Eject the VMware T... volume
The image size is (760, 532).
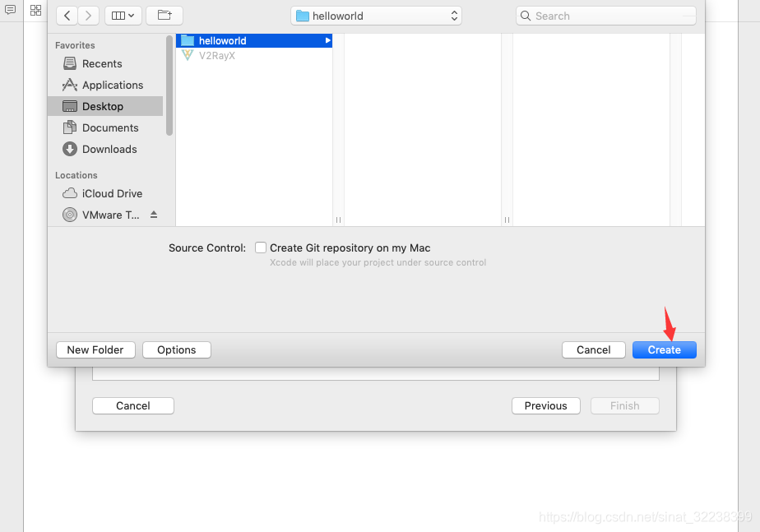[x=154, y=214]
